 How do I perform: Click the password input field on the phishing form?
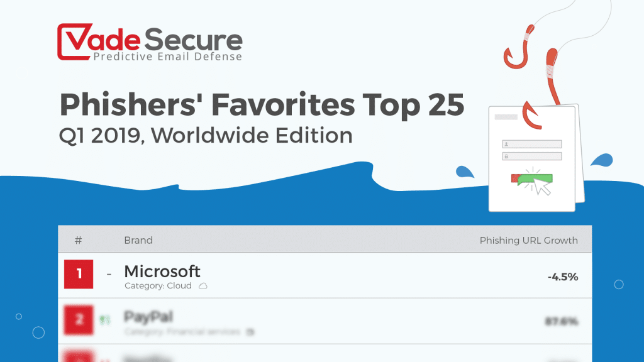click(535, 156)
